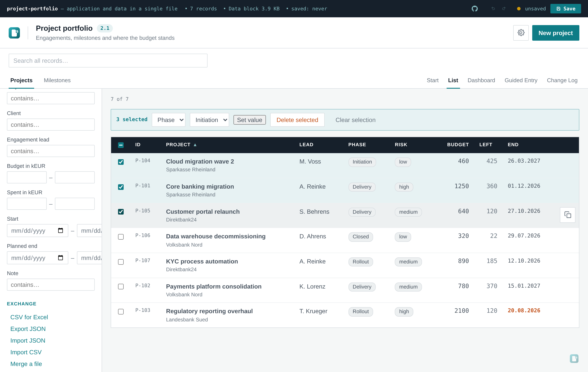Sort by the Risk column header
The height and width of the screenshot is (372, 588).
click(x=401, y=145)
